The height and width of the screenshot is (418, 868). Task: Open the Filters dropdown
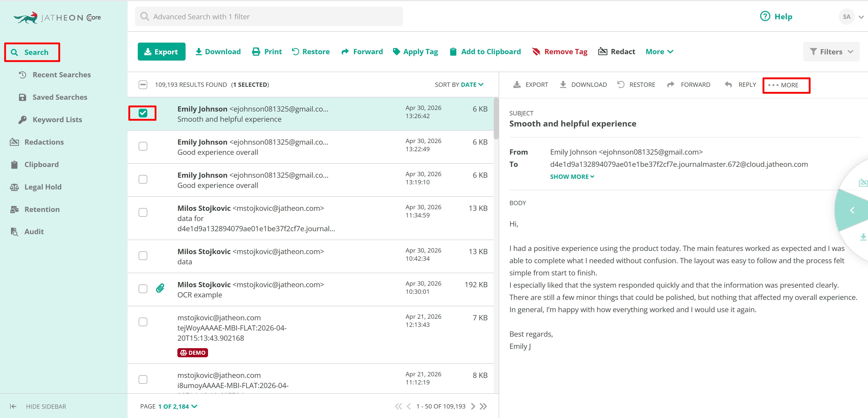(831, 52)
